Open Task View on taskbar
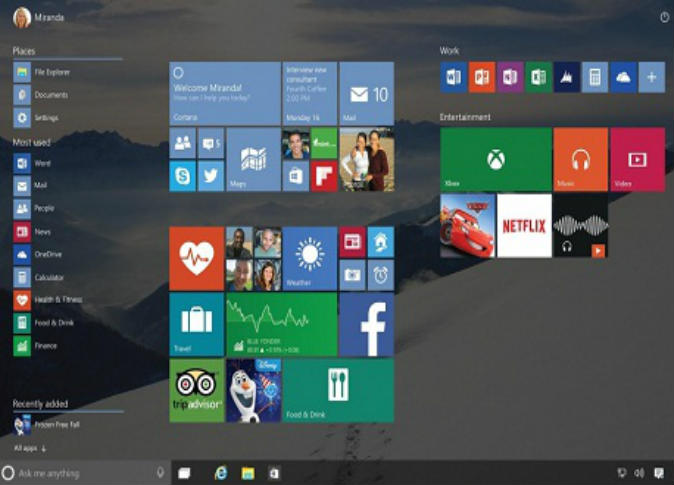674x485 pixels. 184,473
